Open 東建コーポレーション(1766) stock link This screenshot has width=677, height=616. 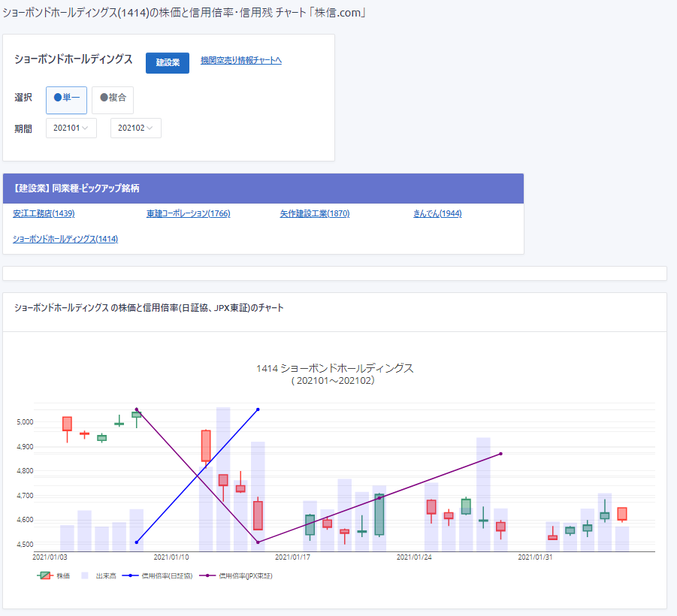click(188, 213)
